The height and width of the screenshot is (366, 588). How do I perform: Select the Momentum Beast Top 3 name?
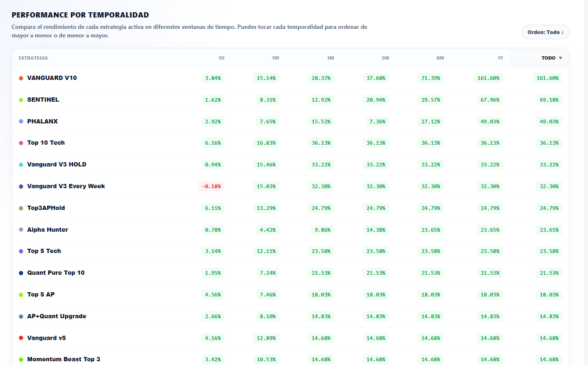tap(64, 359)
